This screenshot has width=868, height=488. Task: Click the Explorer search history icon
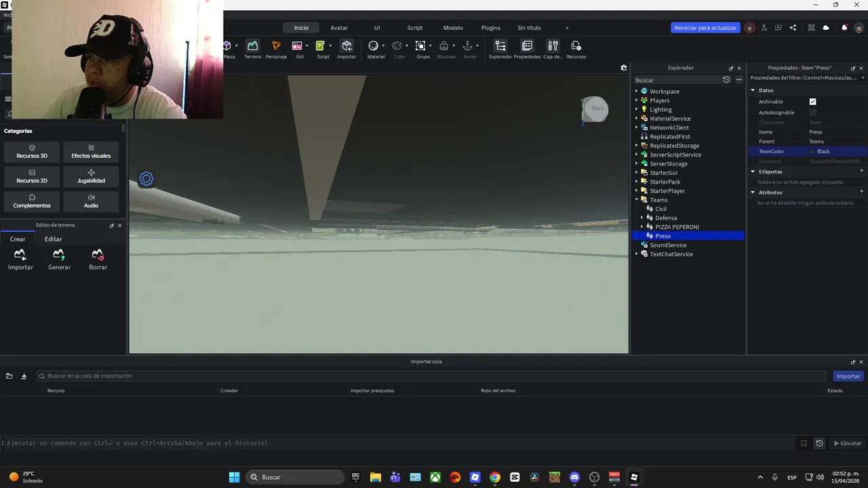tap(726, 80)
